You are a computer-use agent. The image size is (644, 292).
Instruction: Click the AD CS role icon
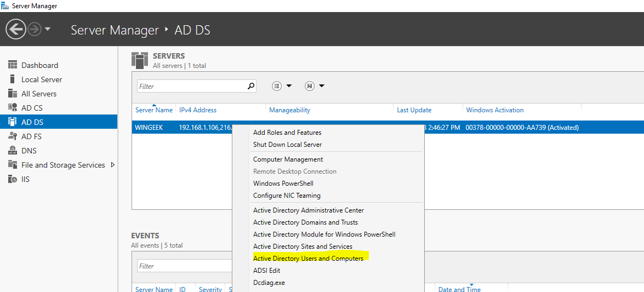click(x=12, y=108)
